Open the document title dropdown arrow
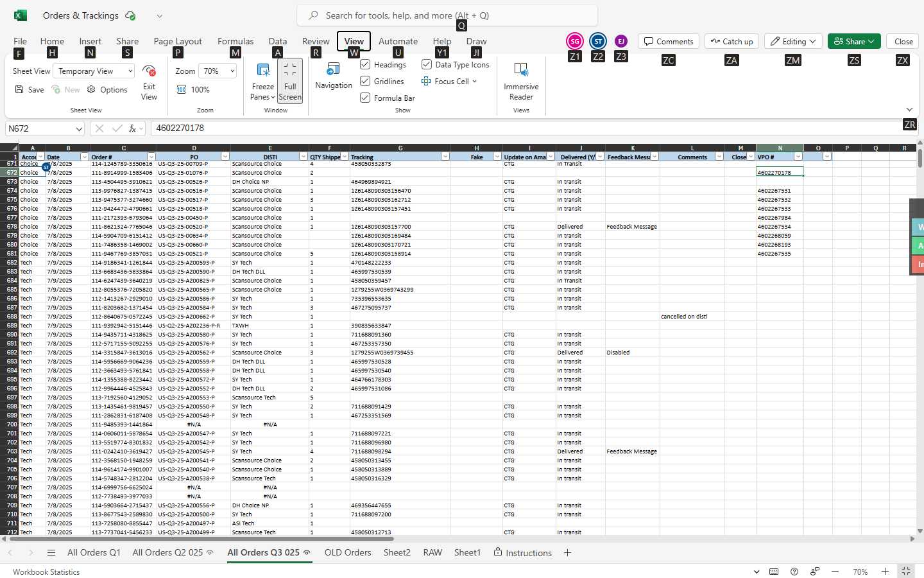 [x=159, y=15]
